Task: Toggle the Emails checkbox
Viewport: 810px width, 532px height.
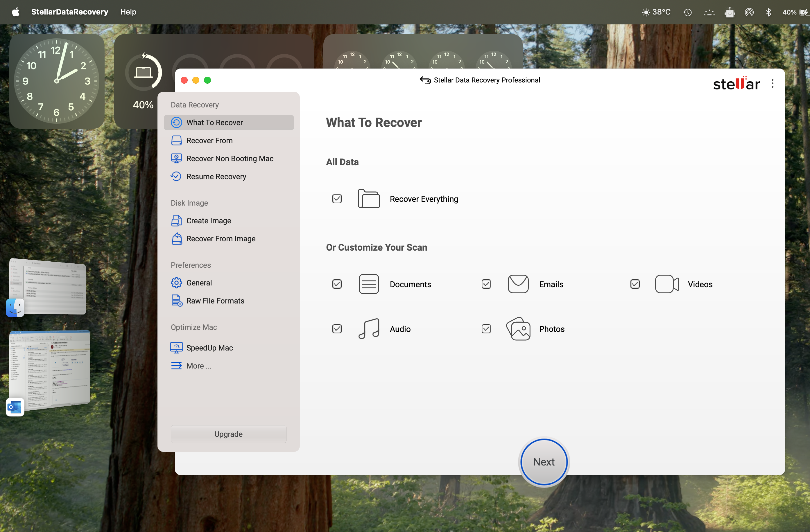Action: (486, 284)
